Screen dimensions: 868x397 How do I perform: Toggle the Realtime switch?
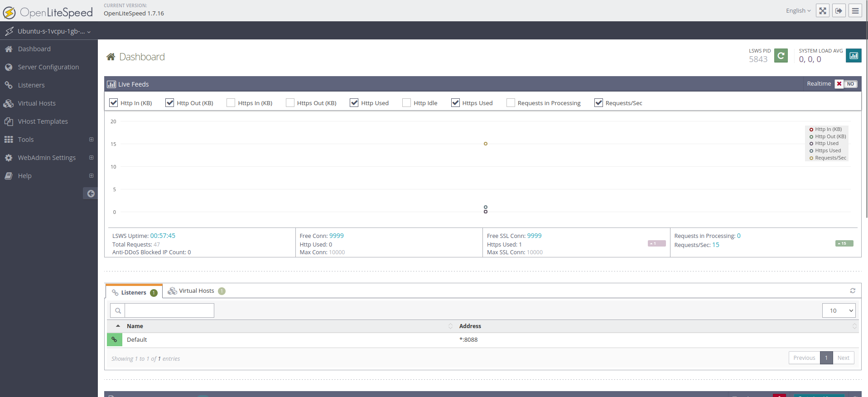(x=846, y=84)
